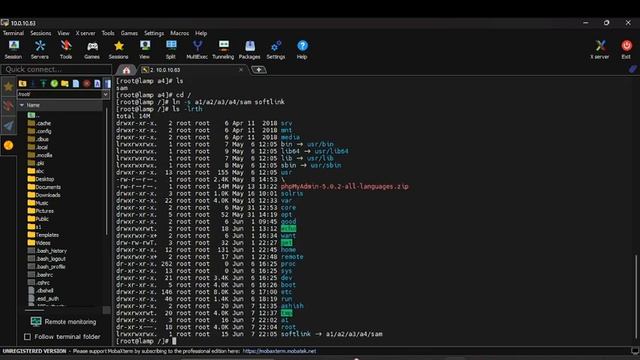
Task: Select the .bashrc file
Action: (40, 275)
